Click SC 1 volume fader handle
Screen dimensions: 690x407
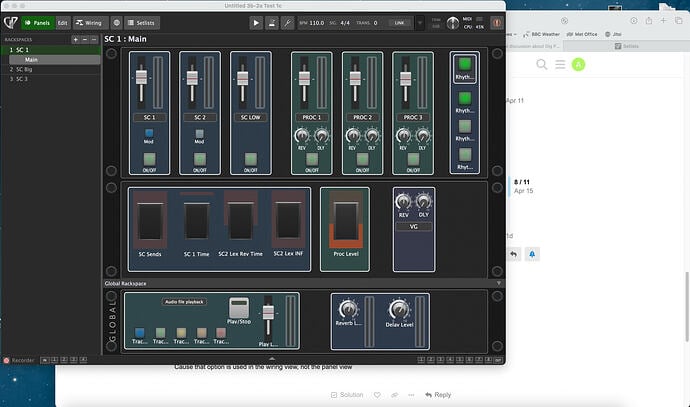141,77
